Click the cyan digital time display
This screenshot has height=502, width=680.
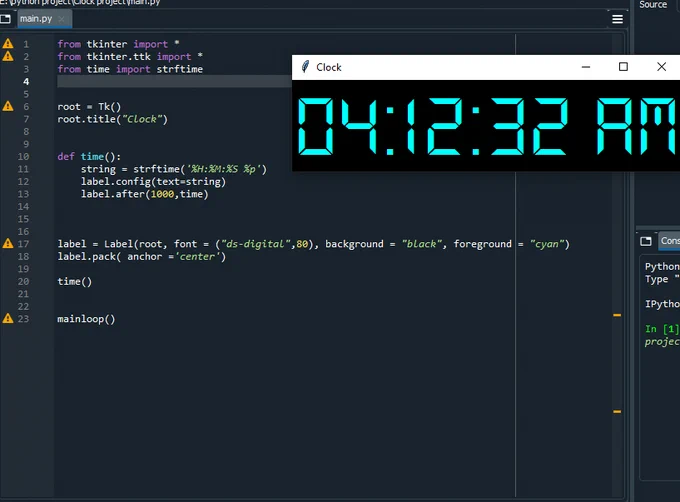[x=486, y=126]
